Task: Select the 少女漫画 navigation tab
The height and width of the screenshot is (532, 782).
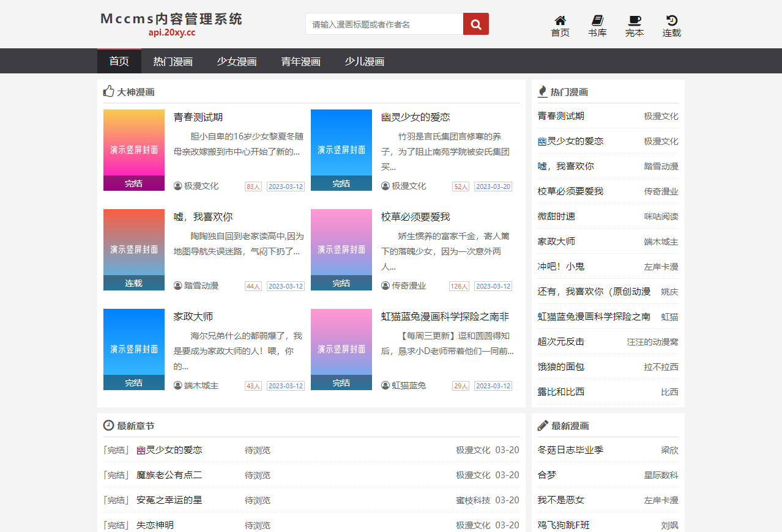Action: [x=236, y=61]
